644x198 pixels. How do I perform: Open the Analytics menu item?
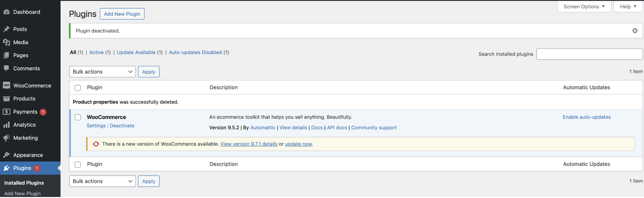(25, 125)
